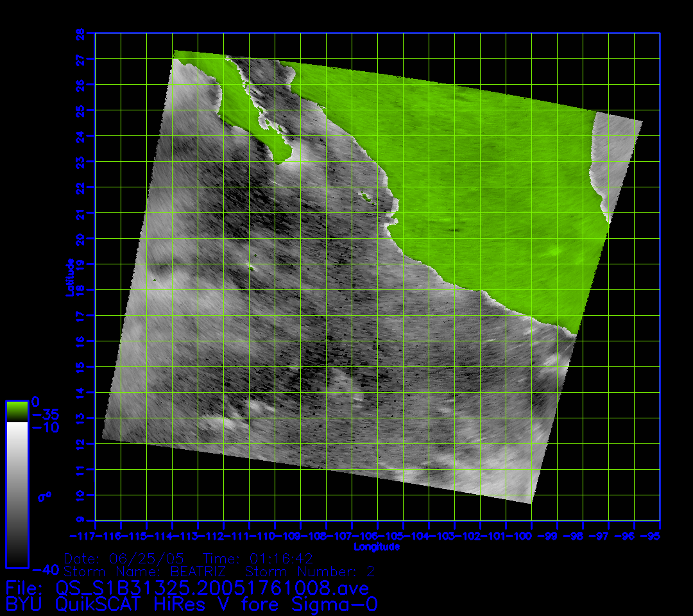This screenshot has height=616, width=693.
Task: Select the Longitude axis title
Action: tap(377, 547)
